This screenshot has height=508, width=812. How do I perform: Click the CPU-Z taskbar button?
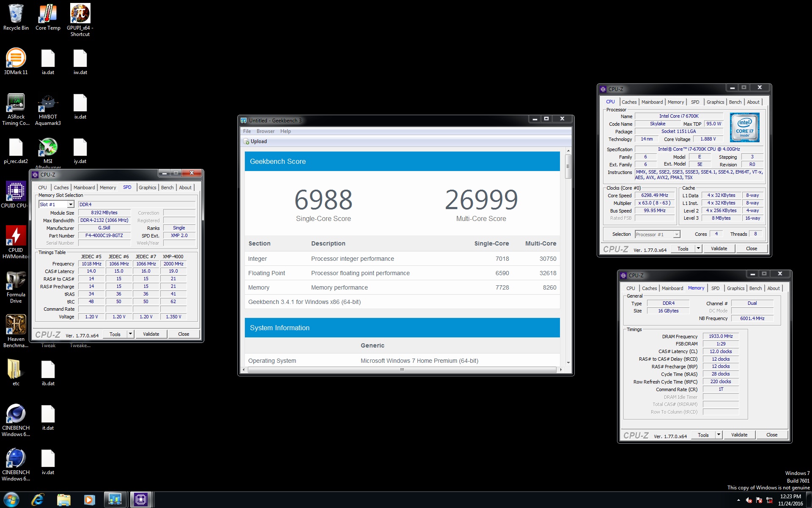[x=141, y=500]
